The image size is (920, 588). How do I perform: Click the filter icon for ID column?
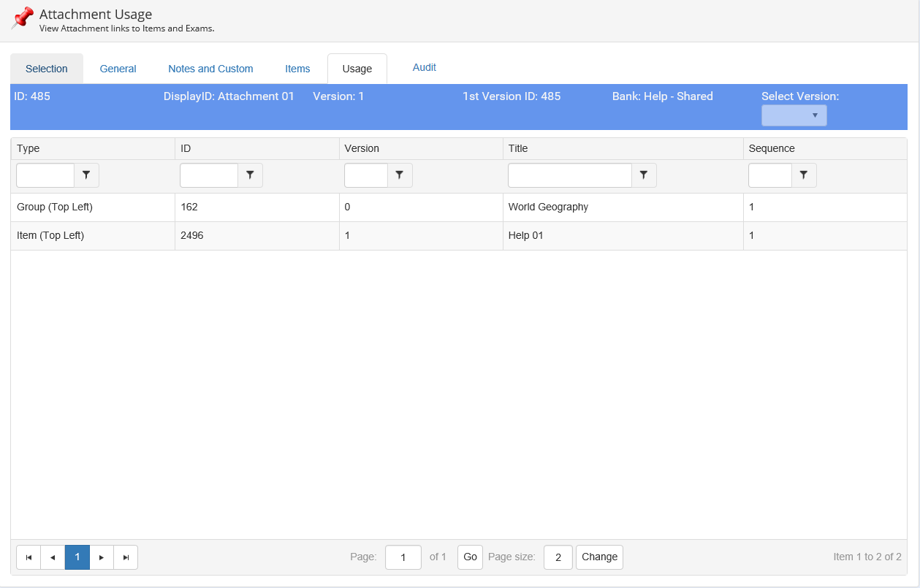click(x=250, y=175)
